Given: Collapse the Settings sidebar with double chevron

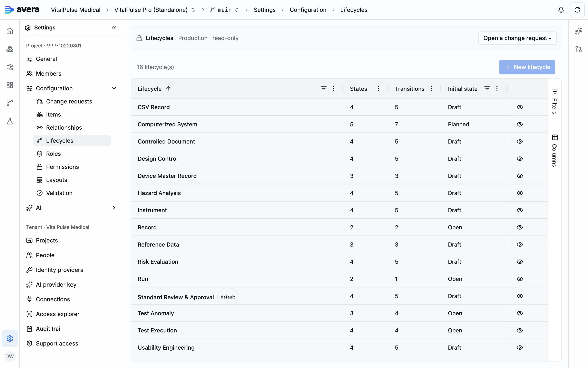Looking at the screenshot, I should 114,28.
